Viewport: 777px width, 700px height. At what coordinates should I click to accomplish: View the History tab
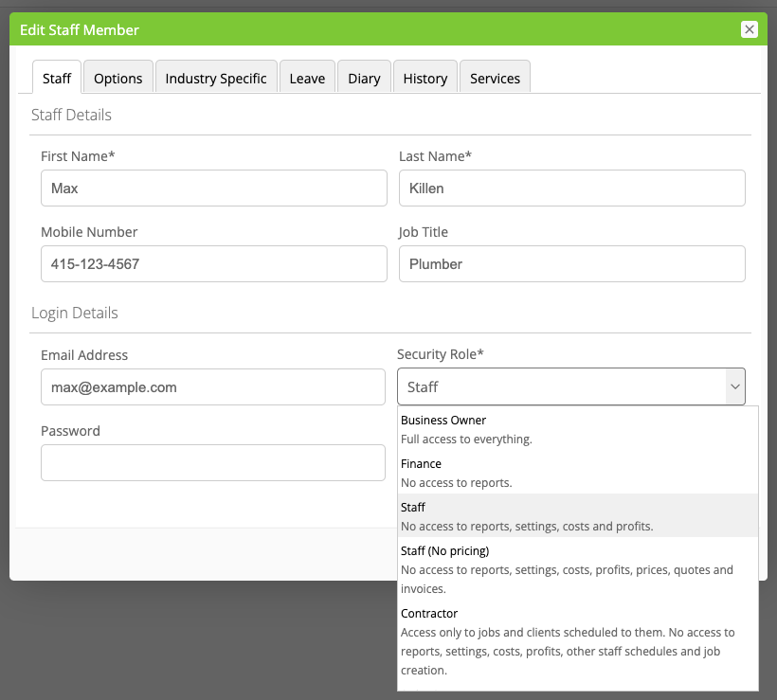425,78
